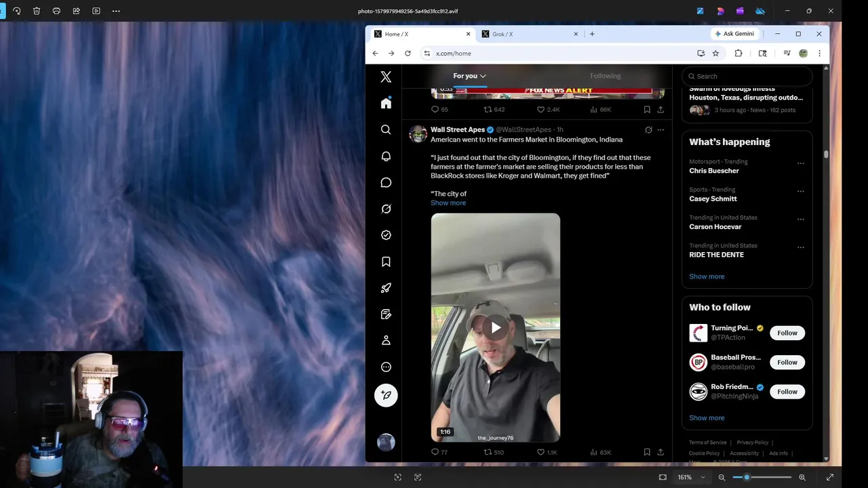
Task: Click the X logo in sidebar
Action: coord(386,77)
